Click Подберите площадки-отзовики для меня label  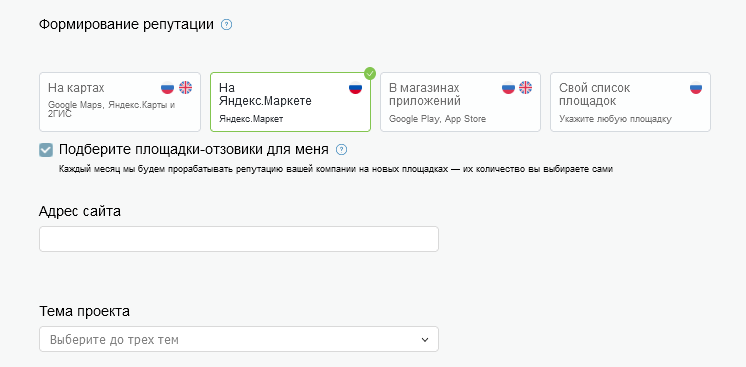194,149
